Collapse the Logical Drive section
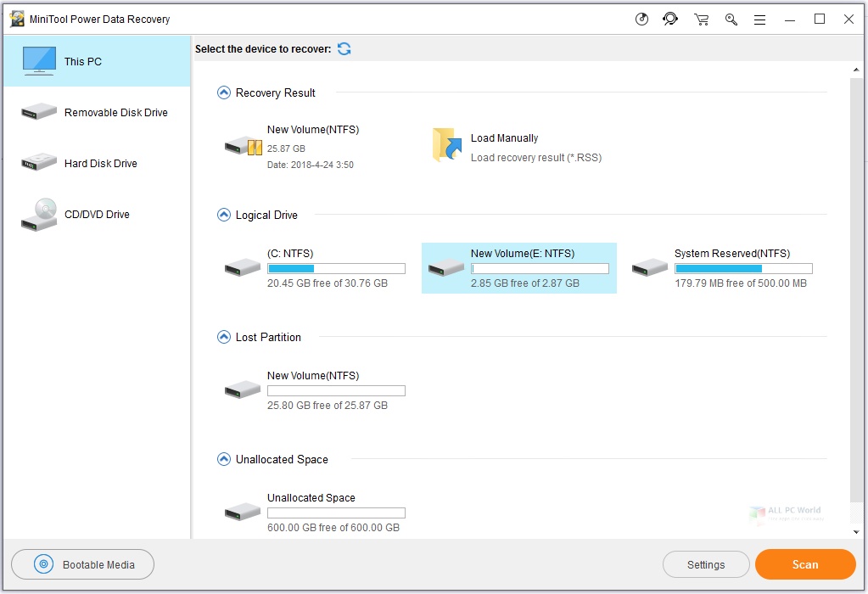The width and height of the screenshot is (868, 594). point(224,215)
